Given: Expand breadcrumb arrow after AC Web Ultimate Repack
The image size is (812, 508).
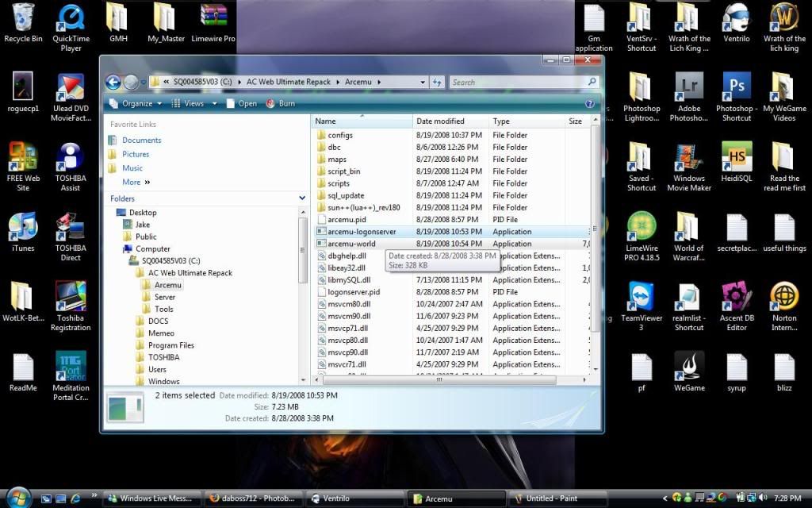Looking at the screenshot, I should [x=338, y=82].
